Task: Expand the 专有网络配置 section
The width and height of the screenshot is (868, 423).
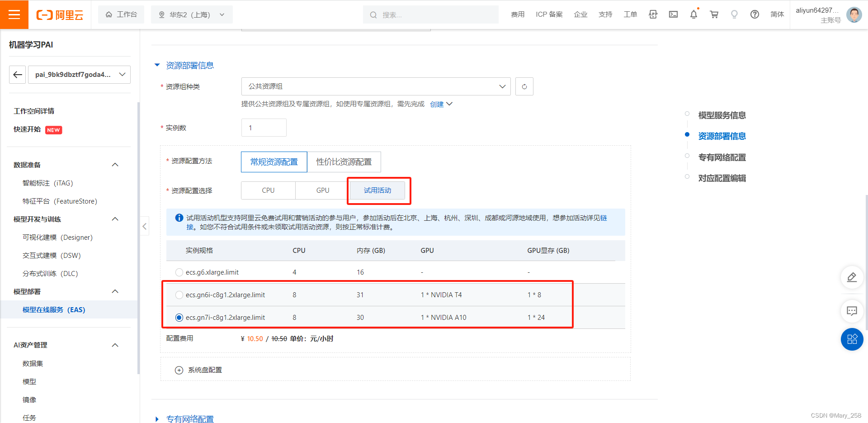Action: [157, 419]
